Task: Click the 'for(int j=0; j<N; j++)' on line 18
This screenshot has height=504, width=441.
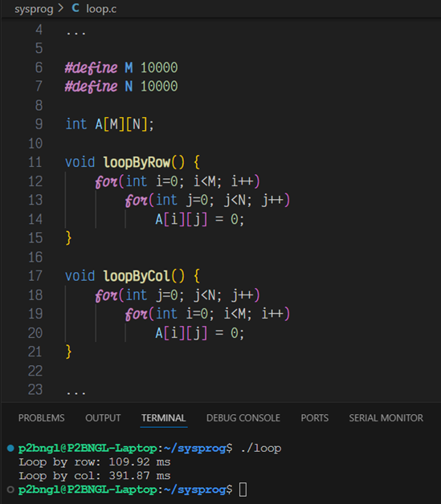Action: point(178,295)
